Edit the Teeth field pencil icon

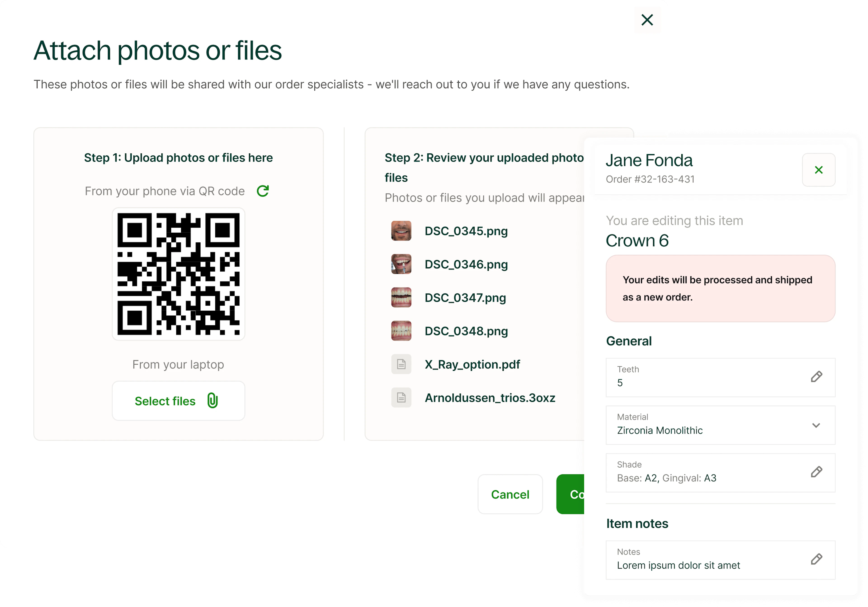pyautogui.click(x=816, y=377)
